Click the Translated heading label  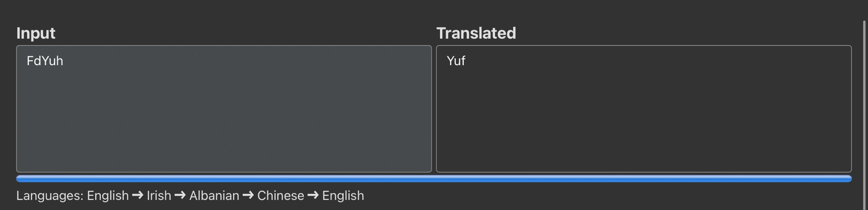coord(476,33)
